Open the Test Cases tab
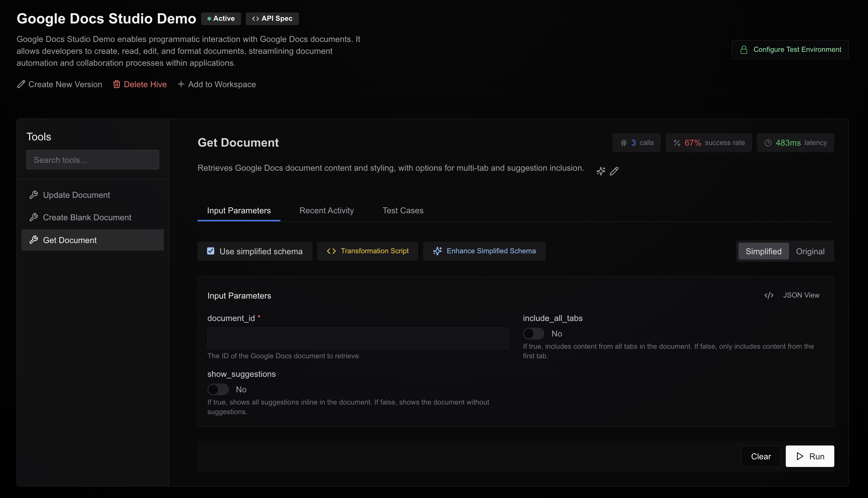 point(403,210)
